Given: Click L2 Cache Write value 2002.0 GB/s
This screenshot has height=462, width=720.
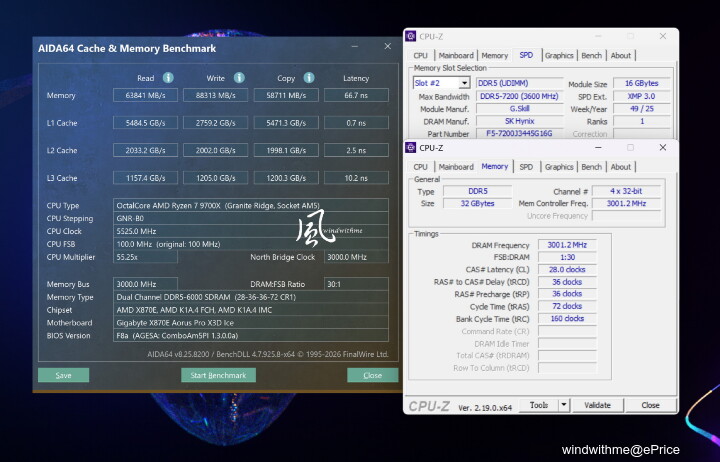Looking at the screenshot, I should pos(215,150).
